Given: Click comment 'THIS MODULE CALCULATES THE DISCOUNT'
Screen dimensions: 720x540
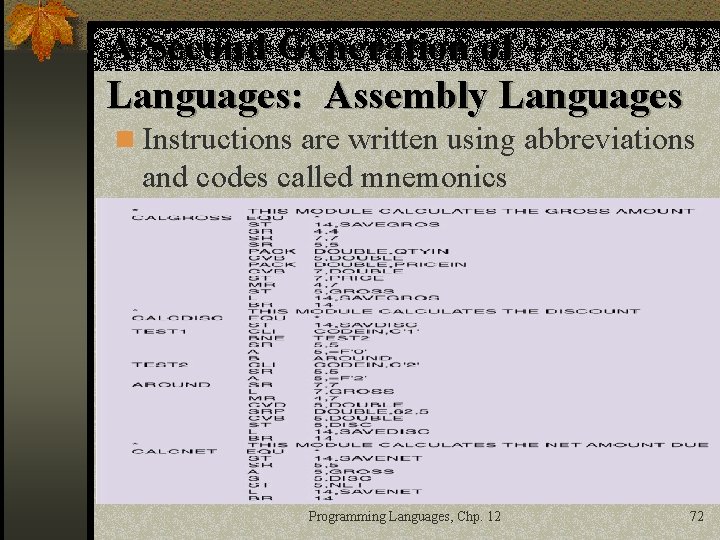Looking at the screenshot, I should click(444, 311).
